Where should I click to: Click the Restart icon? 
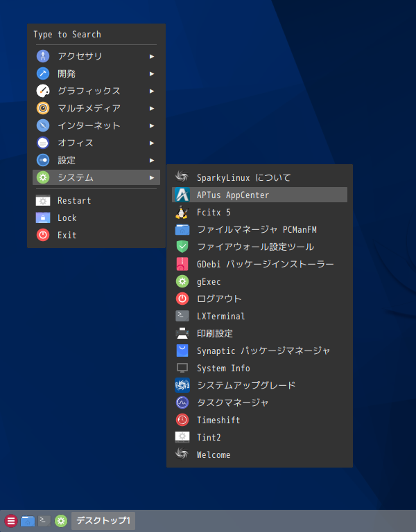(43, 200)
